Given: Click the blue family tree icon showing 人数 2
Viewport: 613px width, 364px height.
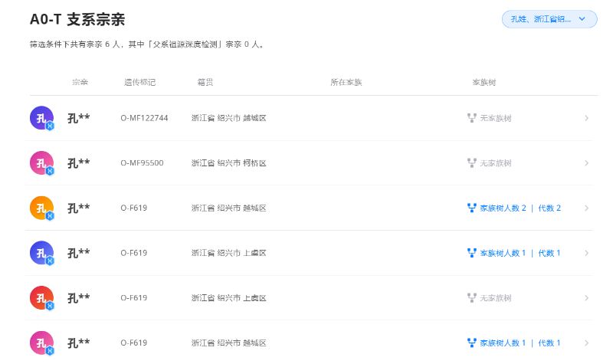Looking at the screenshot, I should pyautogui.click(x=471, y=208).
